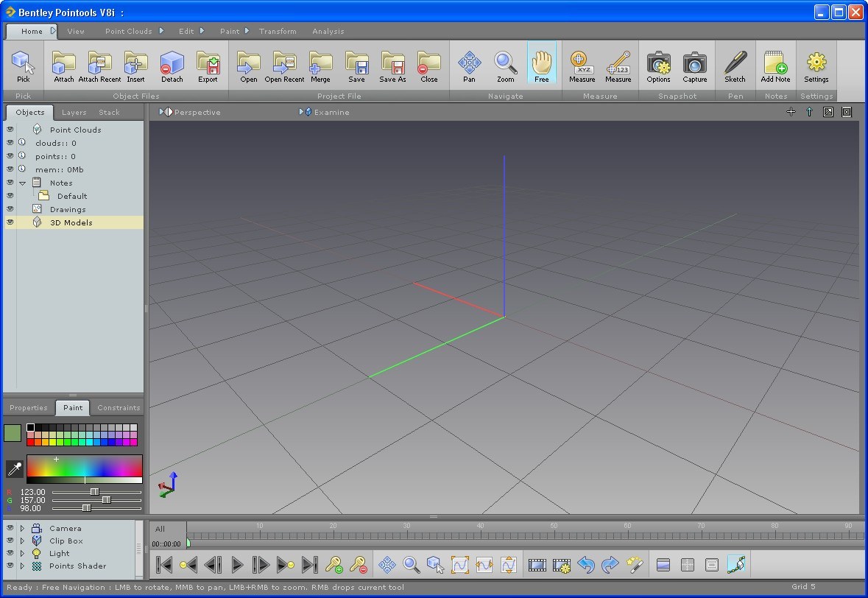Viewport: 868px width, 598px height.
Task: Select the Pan navigation tool
Action: [x=469, y=64]
